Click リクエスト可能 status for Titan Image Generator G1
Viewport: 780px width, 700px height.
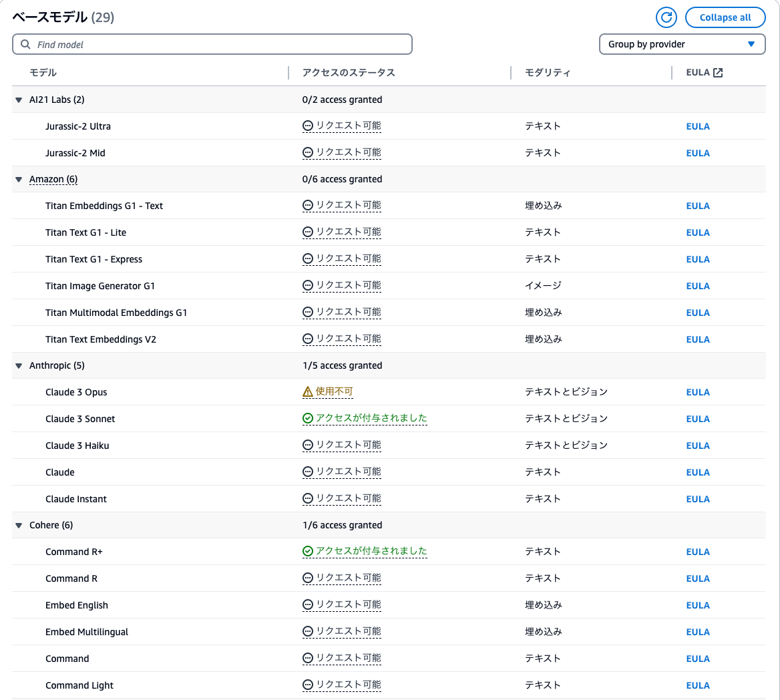click(x=349, y=285)
